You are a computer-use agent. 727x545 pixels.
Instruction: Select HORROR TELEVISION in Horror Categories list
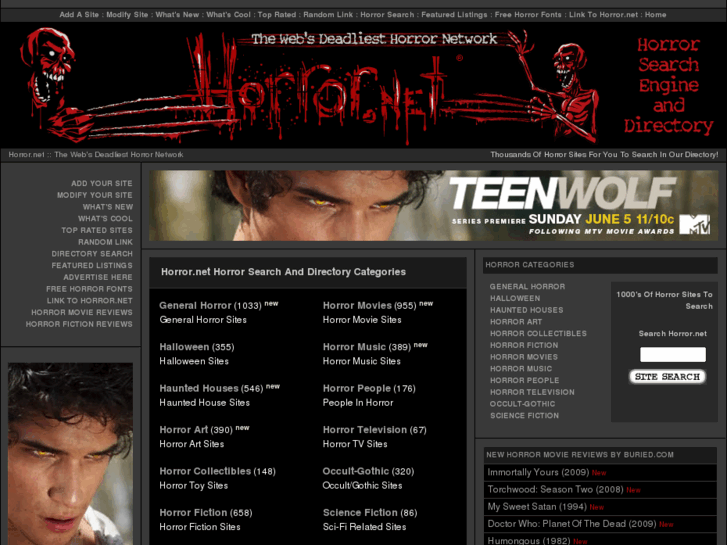click(532, 392)
